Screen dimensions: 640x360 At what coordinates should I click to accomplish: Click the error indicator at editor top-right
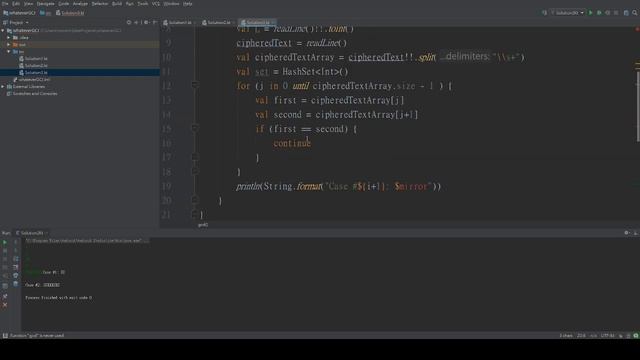pyautogui.click(x=637, y=29)
